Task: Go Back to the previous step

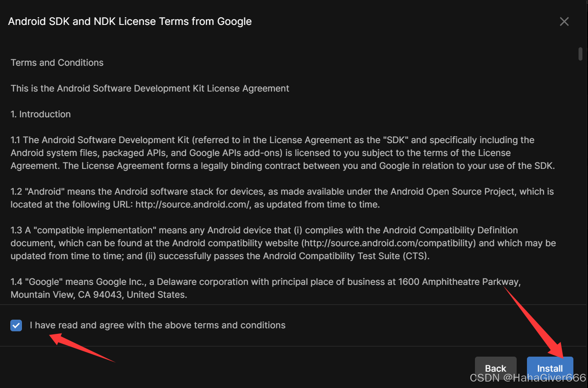Action: click(x=496, y=368)
